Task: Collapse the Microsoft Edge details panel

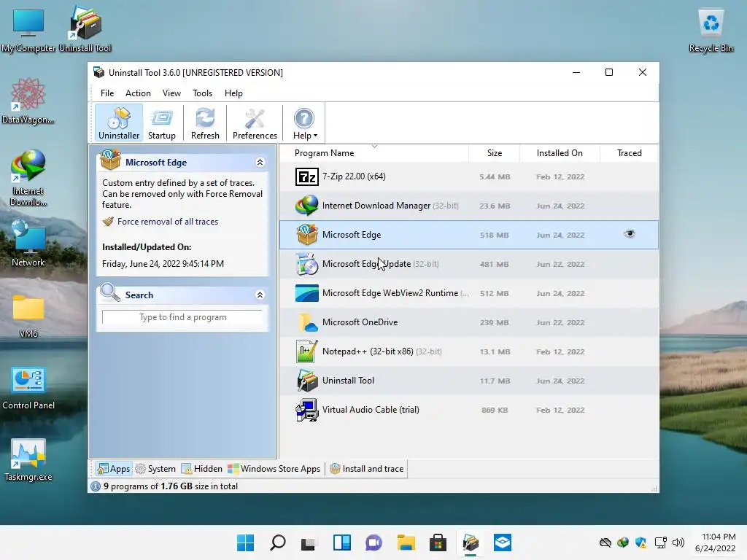Action: 260,163
